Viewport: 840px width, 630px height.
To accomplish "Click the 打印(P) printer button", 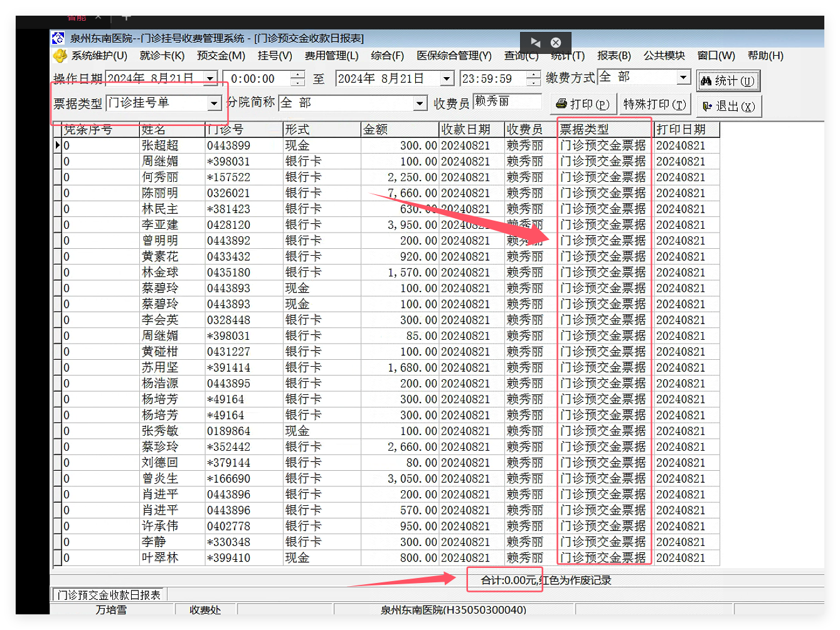I will tap(583, 104).
